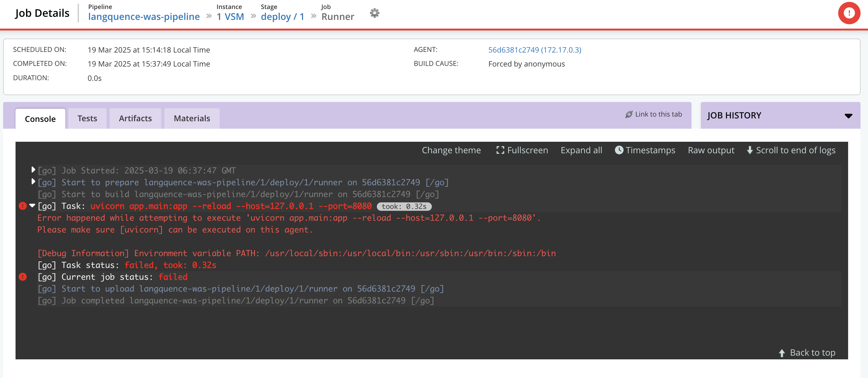Click the JOB HISTORY heading

coord(734,116)
